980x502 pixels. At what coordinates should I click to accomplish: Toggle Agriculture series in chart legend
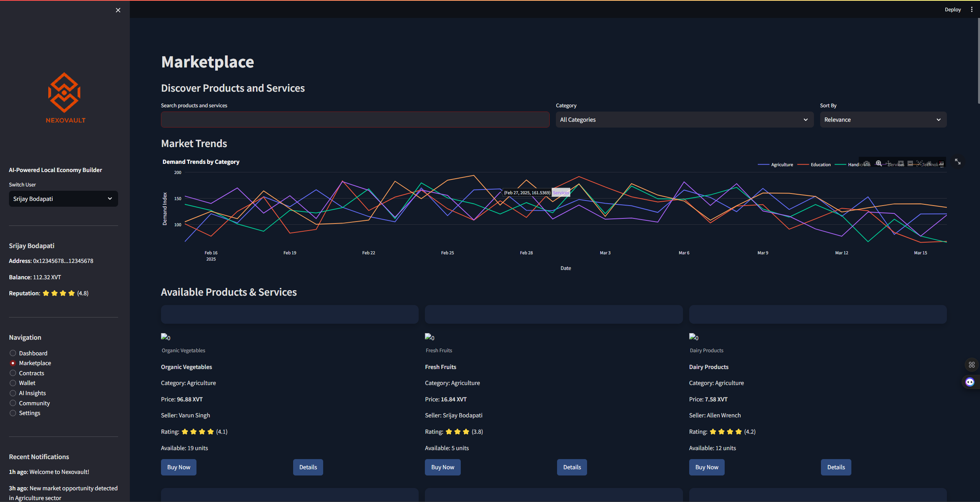point(782,165)
